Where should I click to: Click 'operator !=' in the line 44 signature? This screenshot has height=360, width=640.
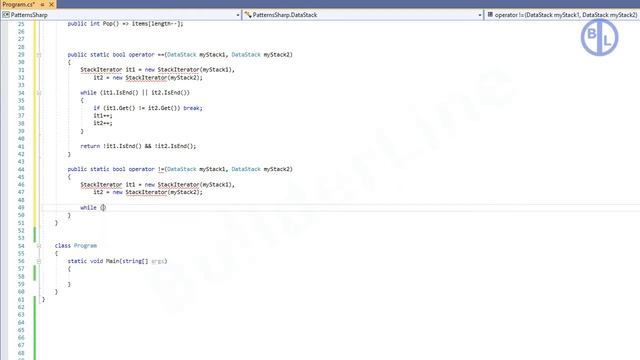coord(146,169)
